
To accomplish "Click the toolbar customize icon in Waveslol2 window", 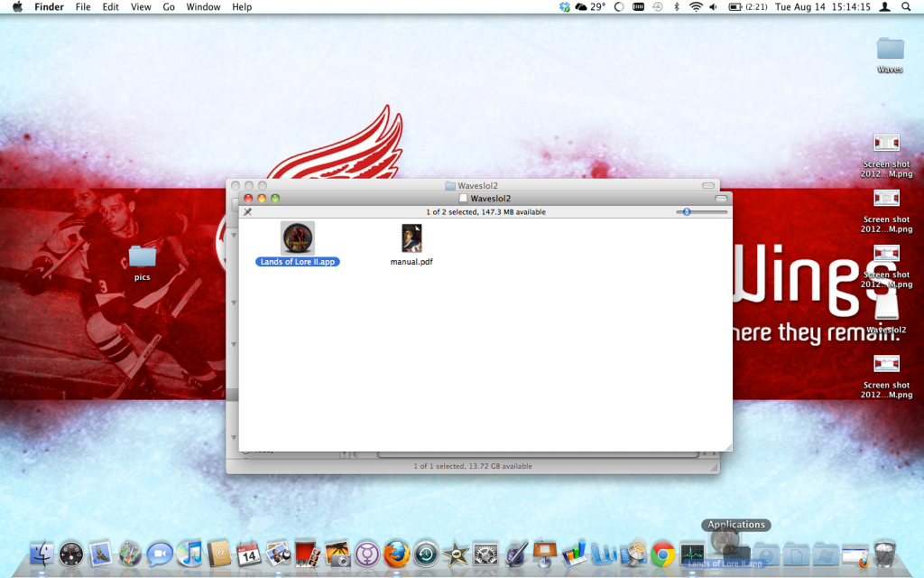I will (x=247, y=211).
